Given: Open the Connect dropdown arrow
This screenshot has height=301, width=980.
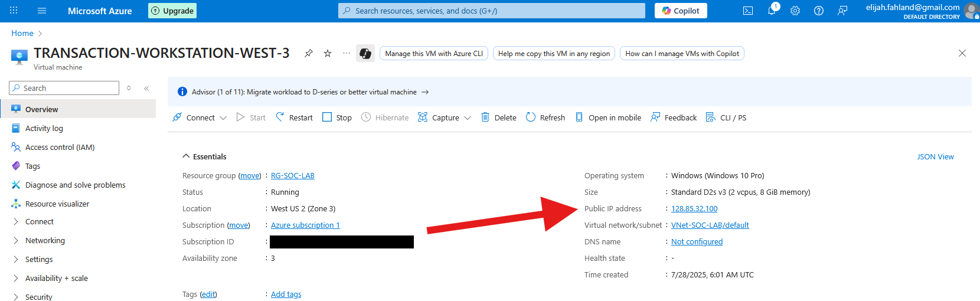Looking at the screenshot, I should [223, 118].
